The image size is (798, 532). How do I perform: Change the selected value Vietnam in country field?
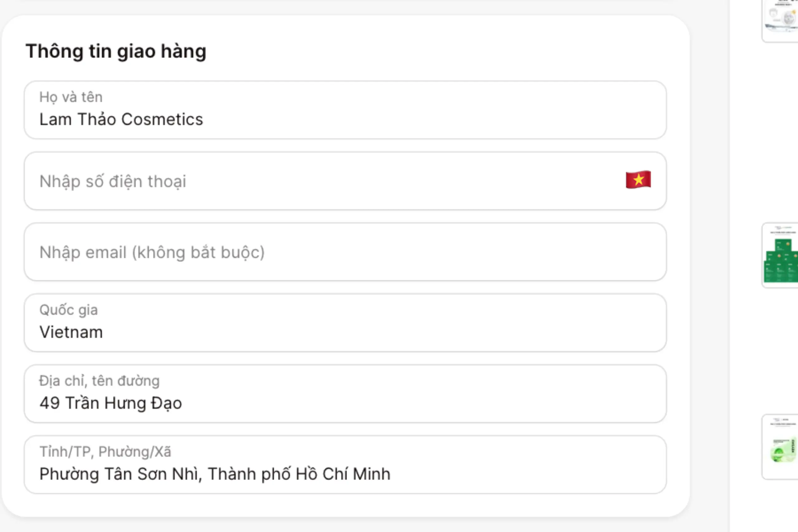coord(71,332)
